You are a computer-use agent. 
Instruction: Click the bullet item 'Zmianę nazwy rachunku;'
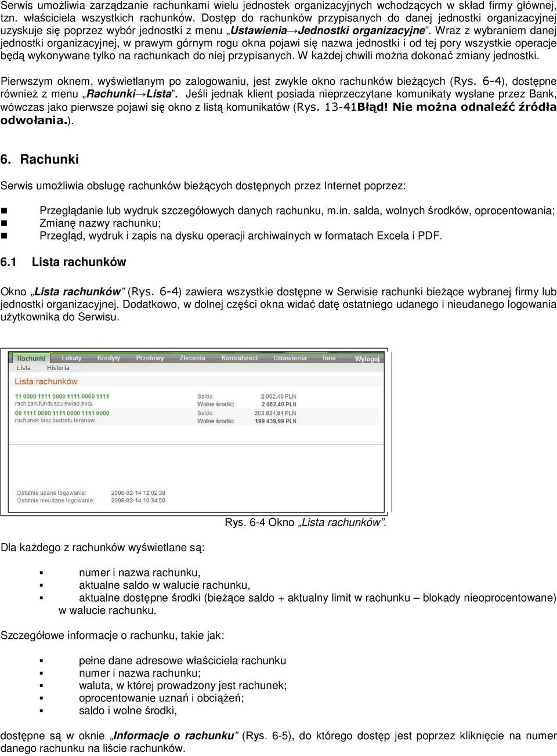tap(100, 223)
